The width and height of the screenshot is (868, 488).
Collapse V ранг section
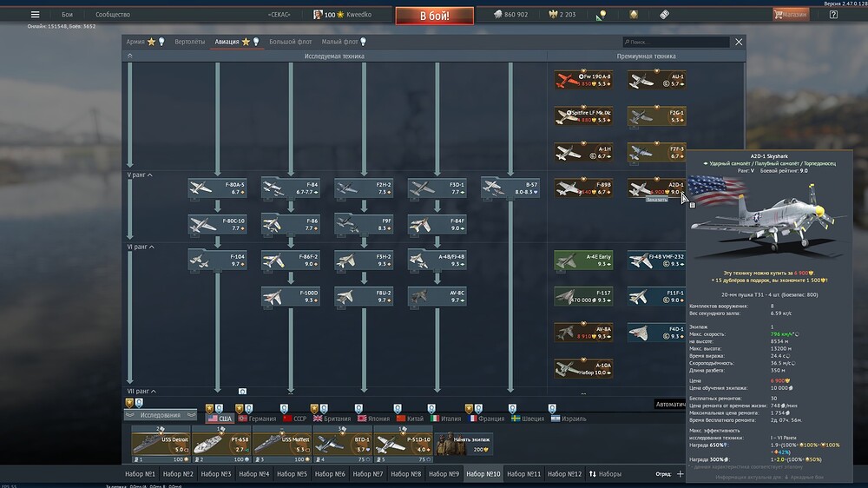tap(140, 175)
